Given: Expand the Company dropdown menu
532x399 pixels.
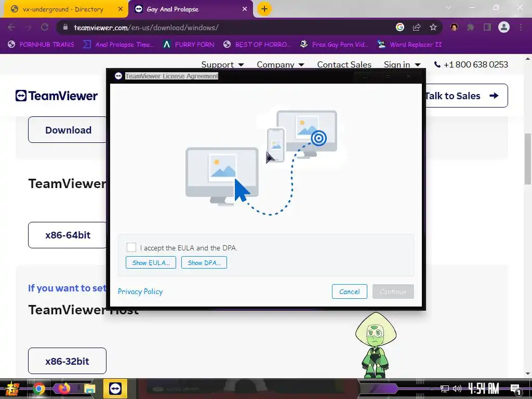Looking at the screenshot, I should pyautogui.click(x=280, y=64).
